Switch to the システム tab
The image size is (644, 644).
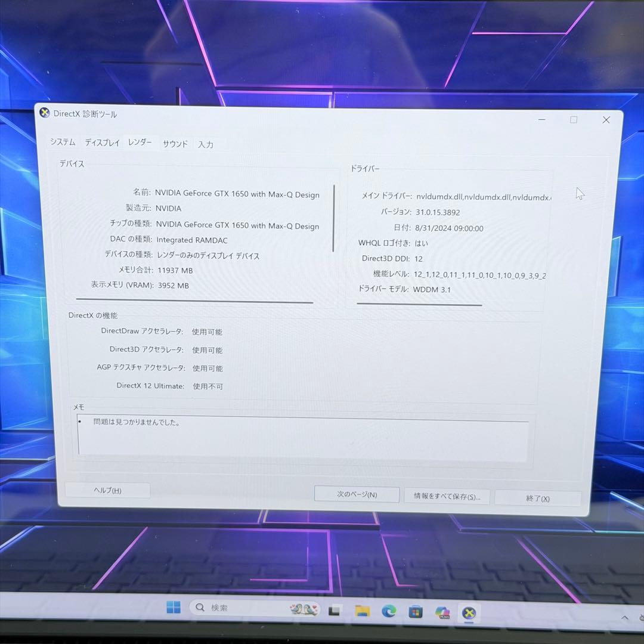pos(63,142)
